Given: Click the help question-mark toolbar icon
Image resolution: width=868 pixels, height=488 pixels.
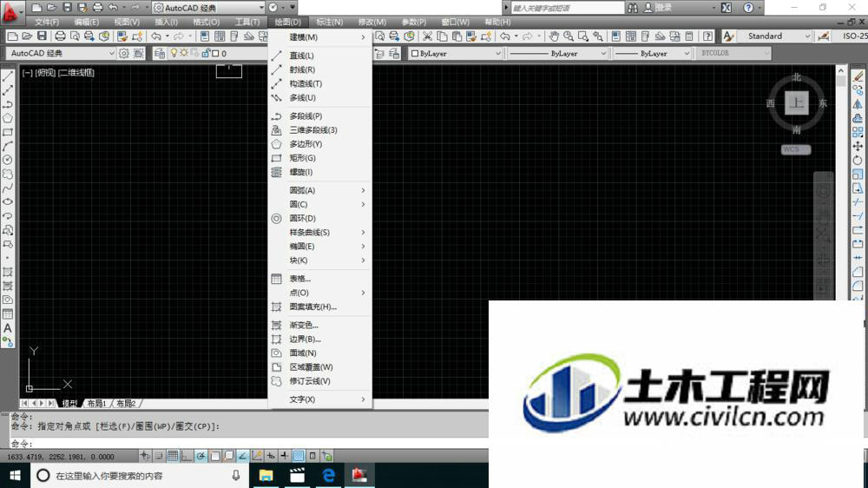Looking at the screenshot, I should pyautogui.click(x=707, y=36).
